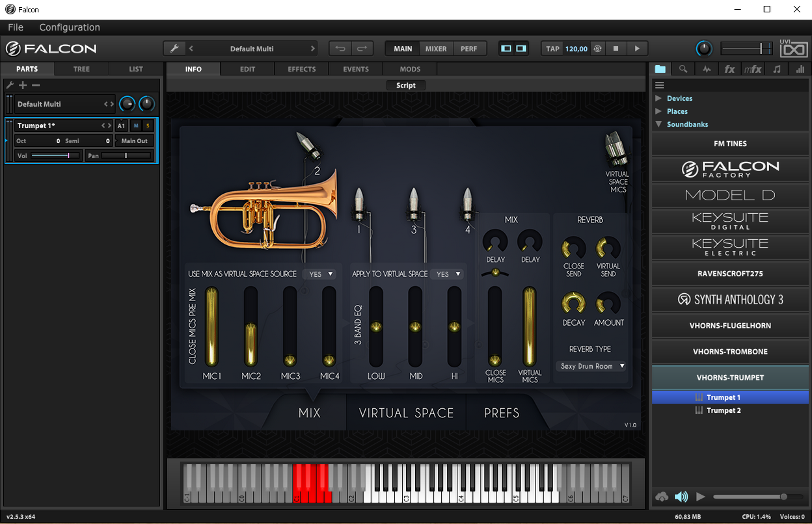This screenshot has height=524, width=812.
Task: Open the mfx MIDI effects browser tab
Action: click(753, 69)
